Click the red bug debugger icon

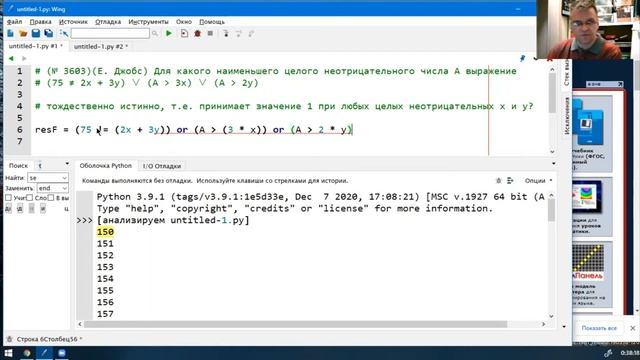pyautogui.click(x=198, y=33)
